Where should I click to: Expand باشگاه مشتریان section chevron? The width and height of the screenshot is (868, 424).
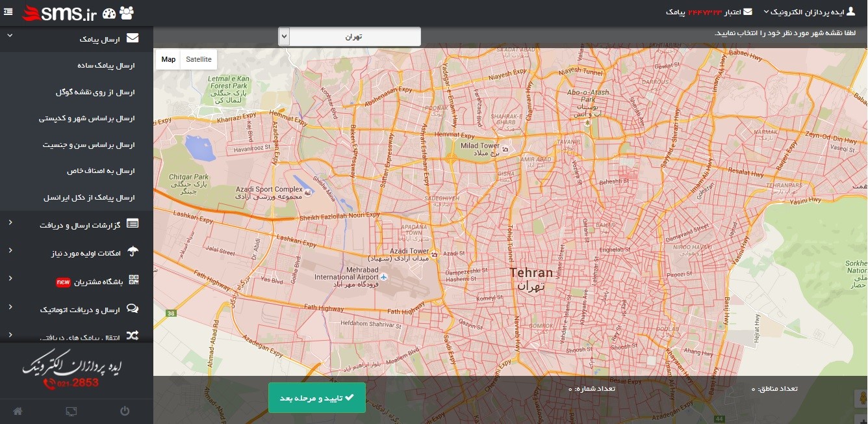[10, 278]
